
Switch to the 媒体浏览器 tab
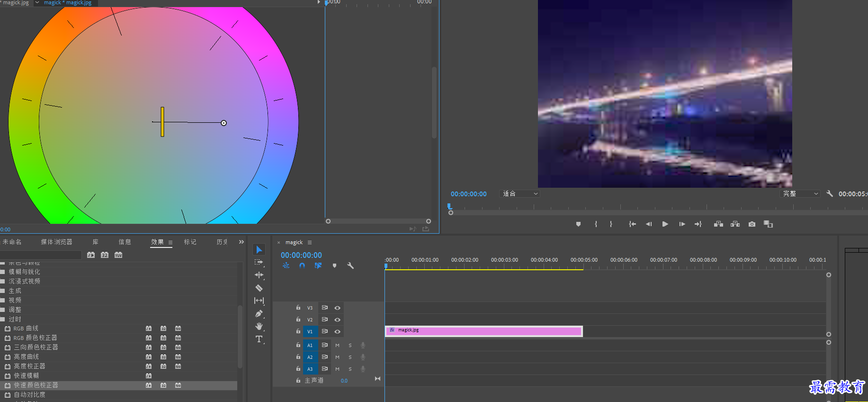point(56,242)
